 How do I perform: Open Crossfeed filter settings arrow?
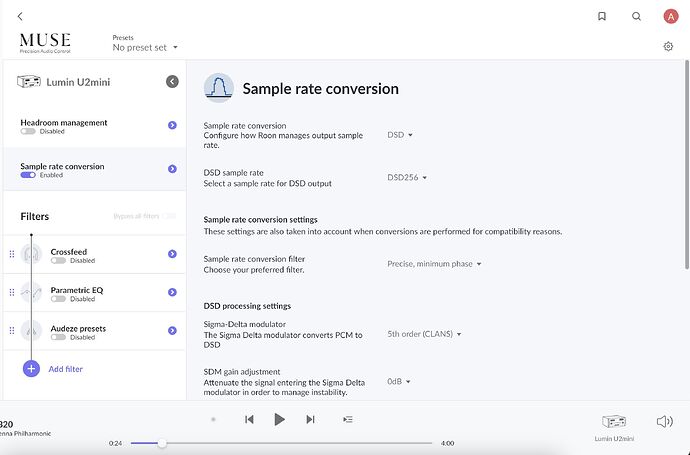coord(172,254)
